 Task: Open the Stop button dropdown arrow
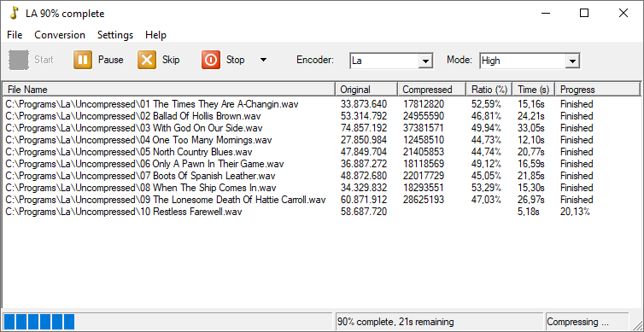point(263,60)
